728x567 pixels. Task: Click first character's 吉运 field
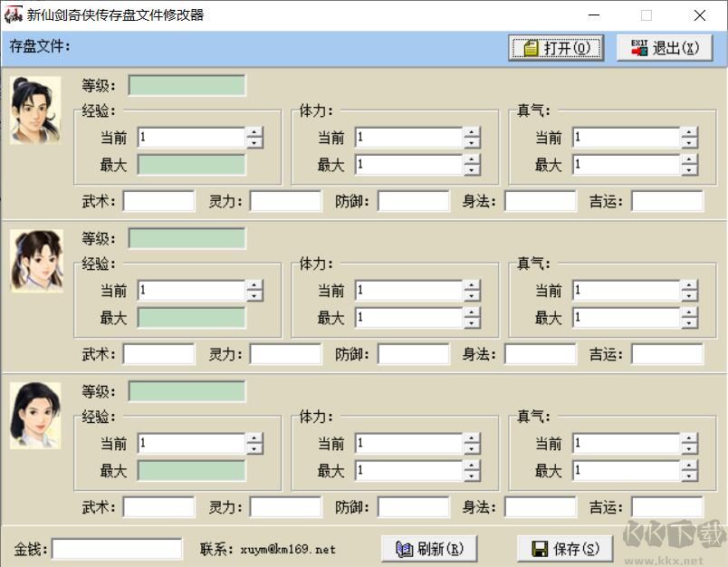click(667, 201)
